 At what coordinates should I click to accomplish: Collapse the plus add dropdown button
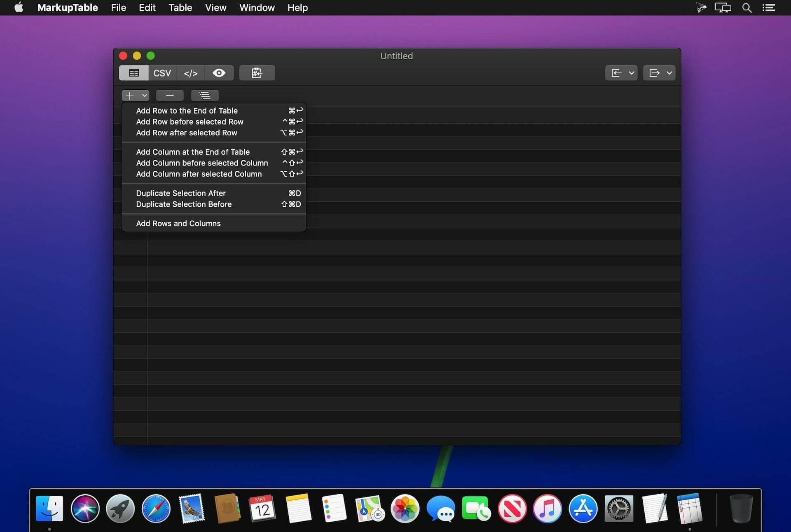(136, 96)
